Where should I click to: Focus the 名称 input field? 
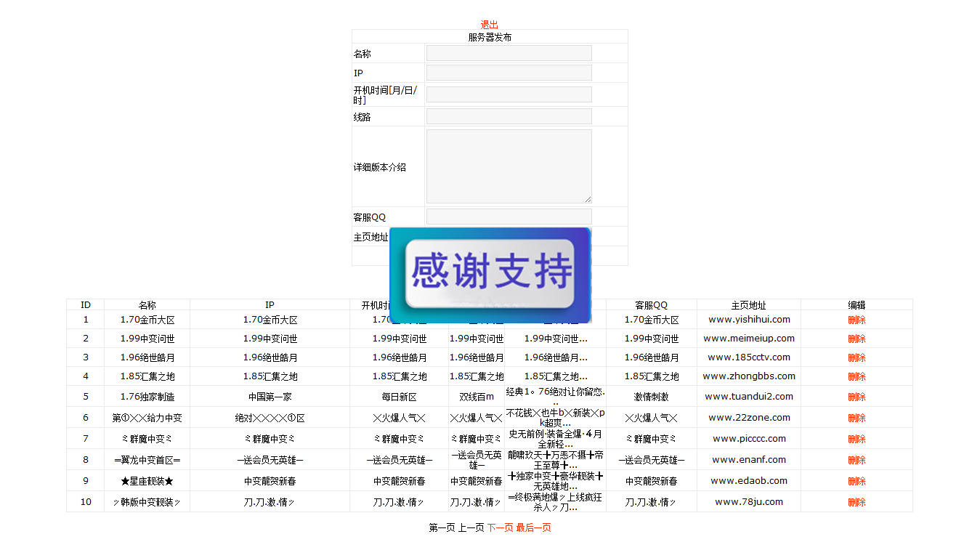click(509, 53)
